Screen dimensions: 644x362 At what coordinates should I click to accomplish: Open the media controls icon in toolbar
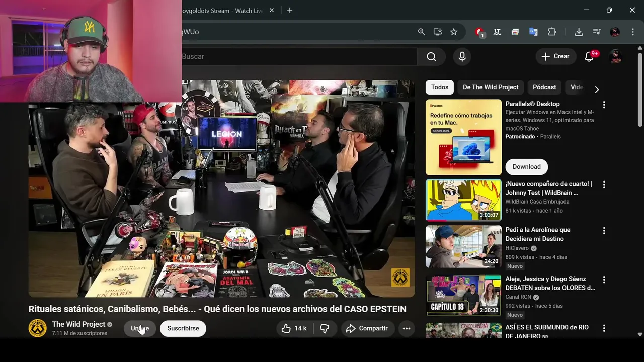click(597, 32)
